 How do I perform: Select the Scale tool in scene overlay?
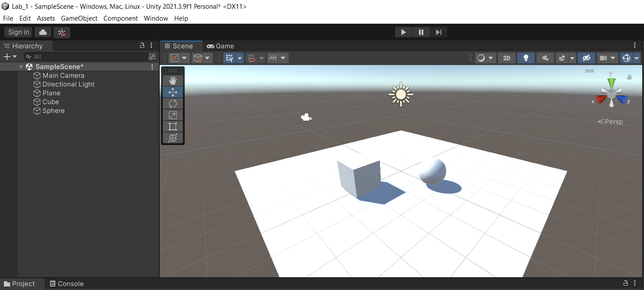(x=173, y=115)
